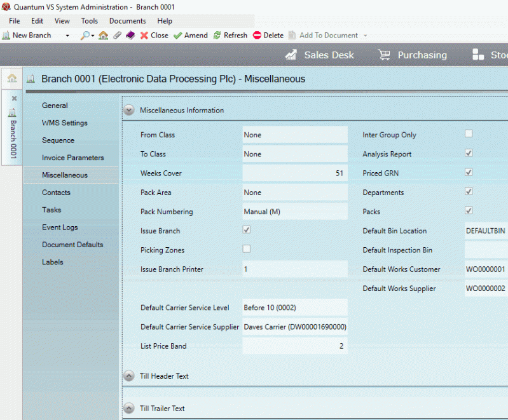Select Invoice Parameters in left navigation
The height and width of the screenshot is (420, 508).
click(x=73, y=158)
